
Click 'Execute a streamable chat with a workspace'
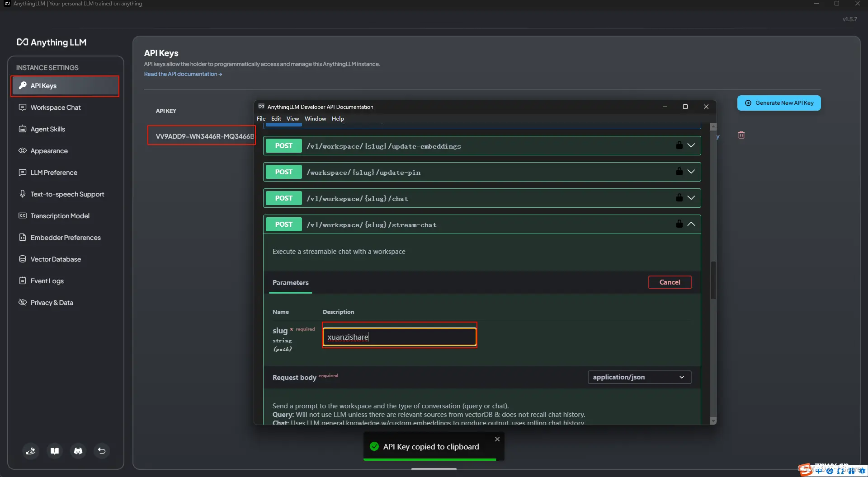(x=339, y=252)
